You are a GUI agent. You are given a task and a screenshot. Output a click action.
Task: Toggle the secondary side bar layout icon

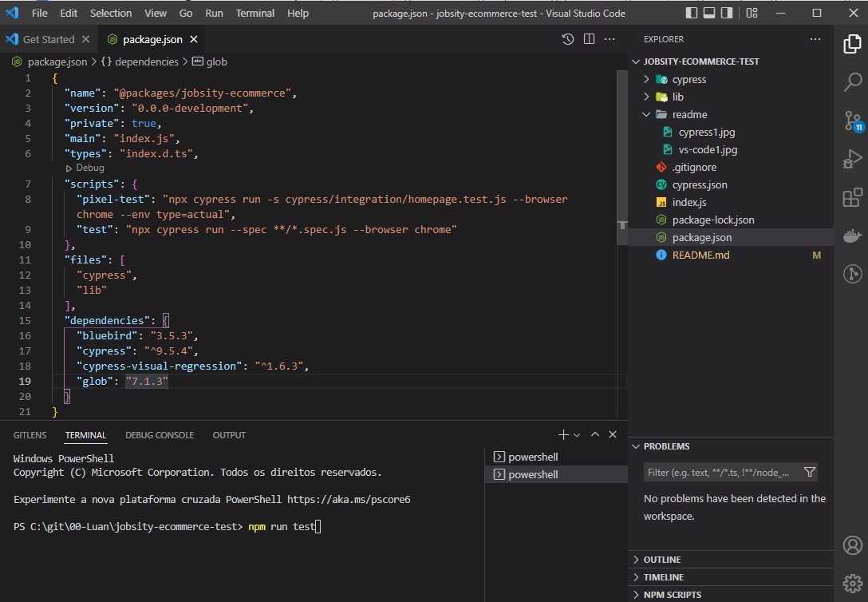click(x=727, y=13)
